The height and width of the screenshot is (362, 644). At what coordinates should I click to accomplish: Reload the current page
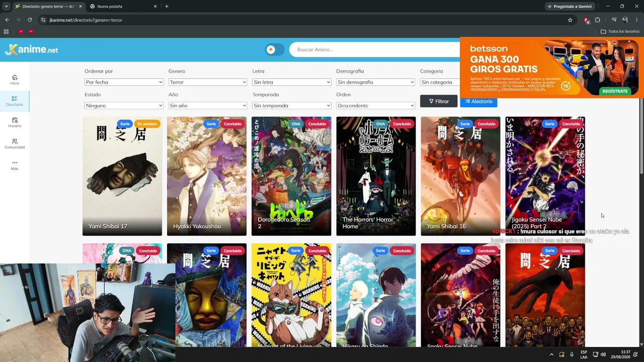coord(30,20)
